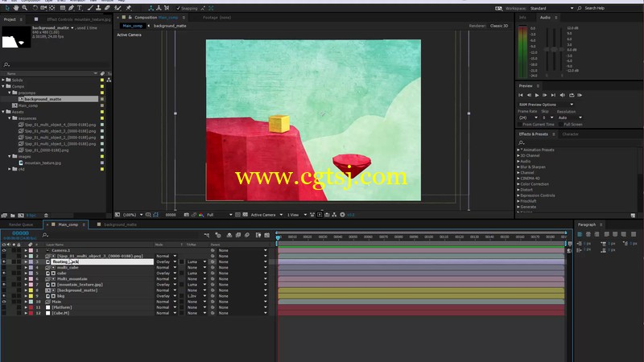
Task: Open the Character panel tab
Action: tap(570, 134)
